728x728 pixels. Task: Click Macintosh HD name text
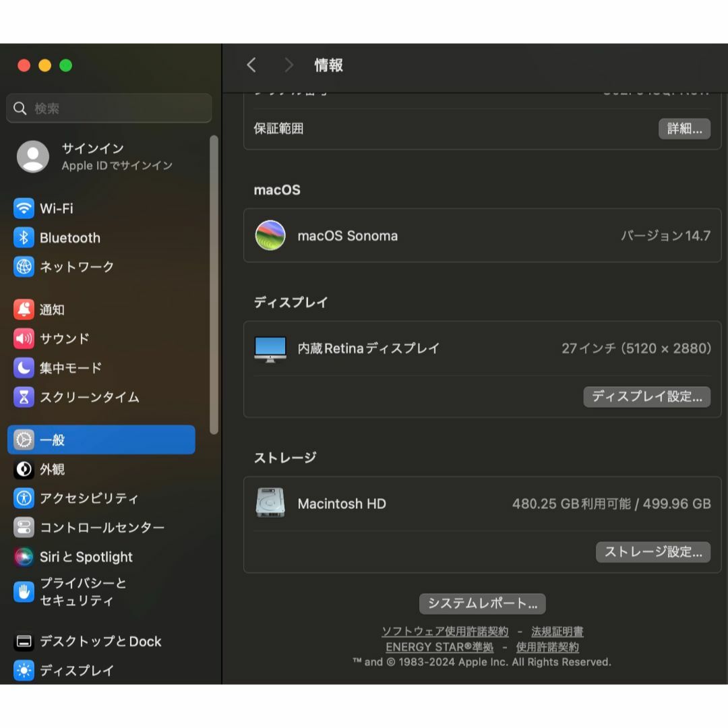click(x=342, y=504)
